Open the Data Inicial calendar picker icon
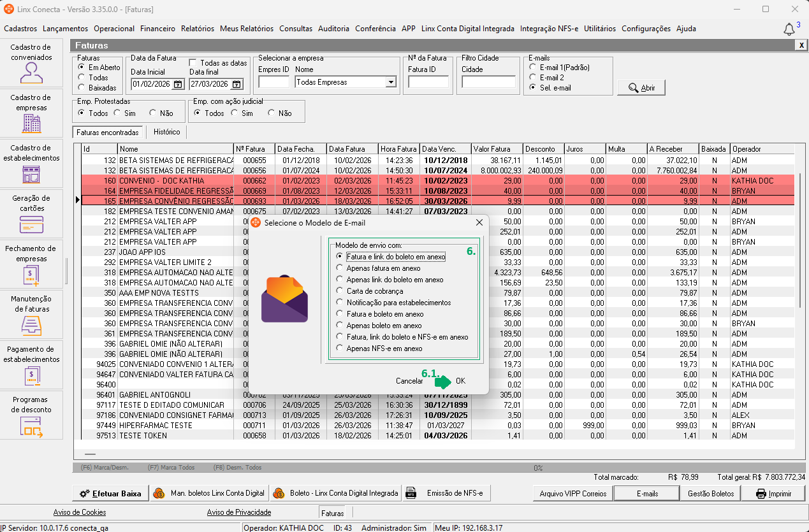Screen dimensions: 809x532 (178, 84)
